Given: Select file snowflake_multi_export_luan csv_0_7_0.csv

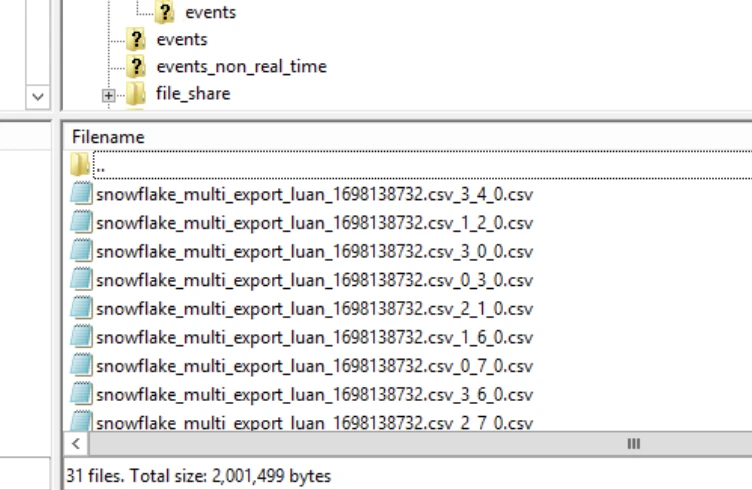Looking at the screenshot, I should (x=314, y=365).
